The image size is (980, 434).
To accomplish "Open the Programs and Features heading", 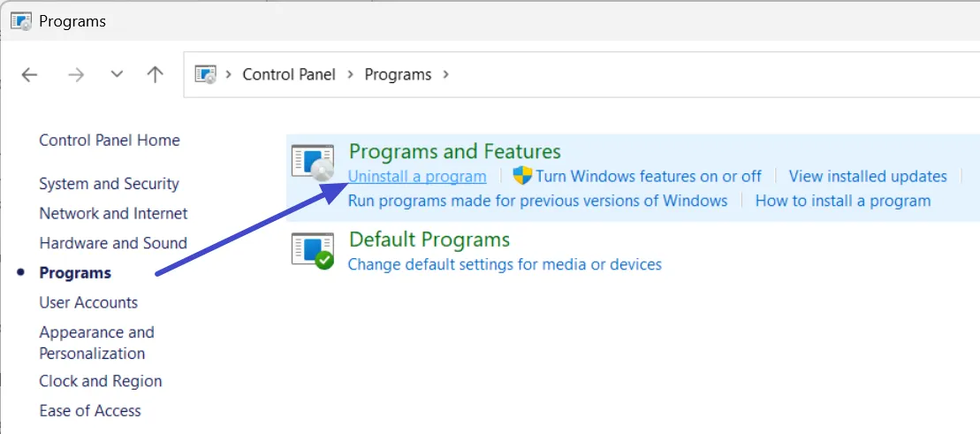I will tap(454, 151).
